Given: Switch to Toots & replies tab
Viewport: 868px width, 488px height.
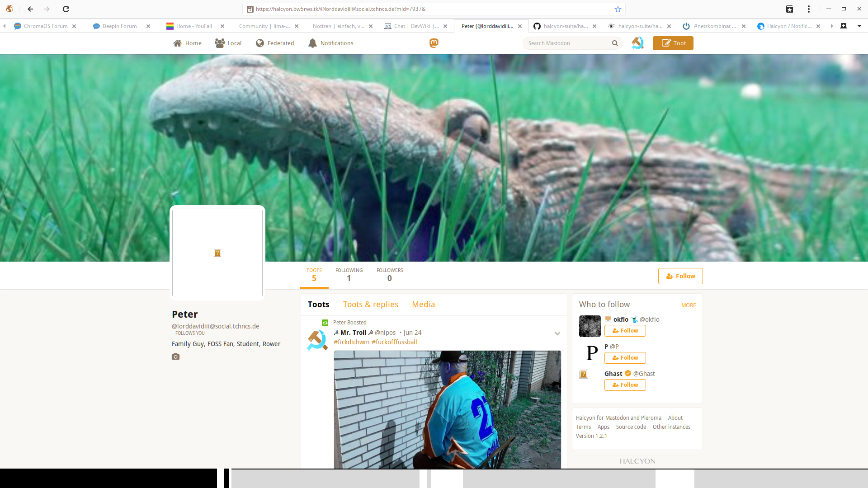Looking at the screenshot, I should coord(371,305).
